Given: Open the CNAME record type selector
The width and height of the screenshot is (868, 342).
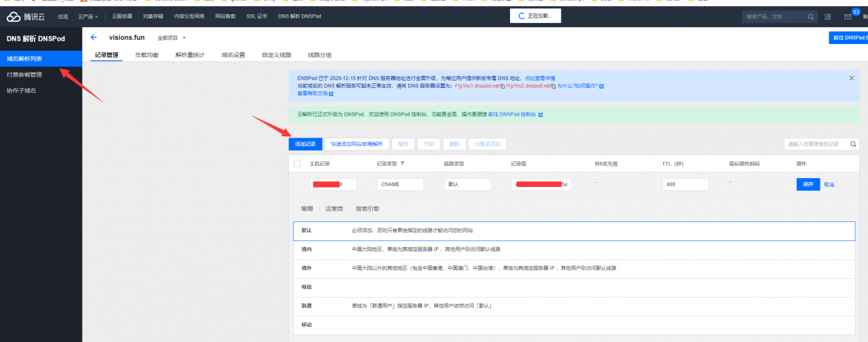Looking at the screenshot, I should click(400, 184).
